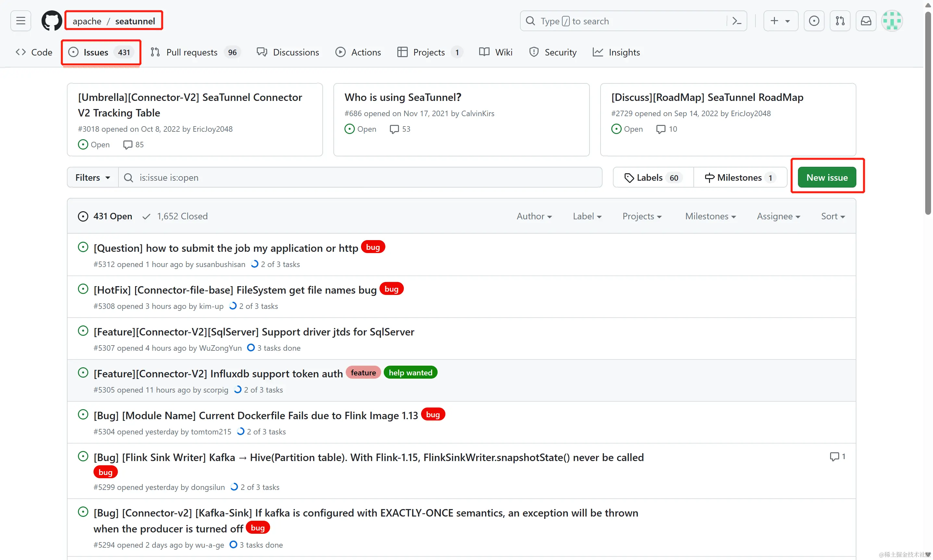The height and width of the screenshot is (560, 933).
Task: Open comments on the Kafka Hive issue
Action: [x=837, y=457]
